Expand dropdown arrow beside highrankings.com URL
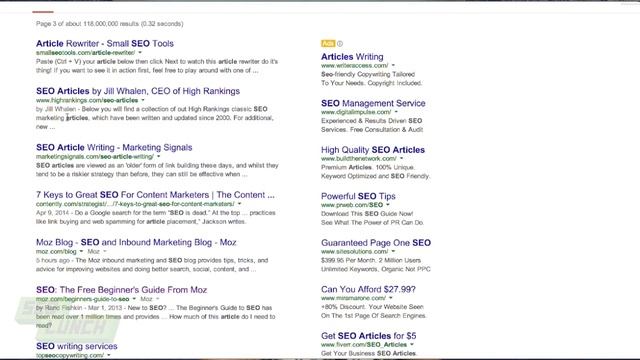The image size is (640, 360). coord(143,100)
